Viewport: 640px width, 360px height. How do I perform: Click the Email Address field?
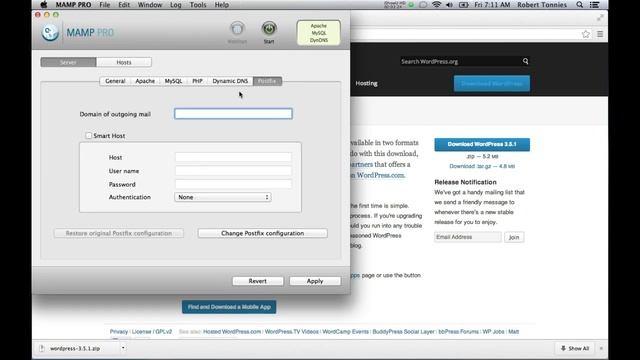click(468, 237)
